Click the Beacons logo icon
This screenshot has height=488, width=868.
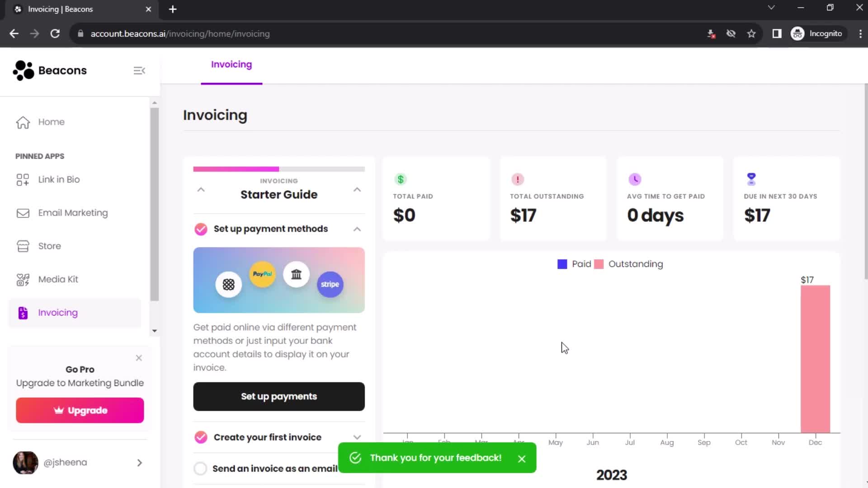click(x=22, y=70)
